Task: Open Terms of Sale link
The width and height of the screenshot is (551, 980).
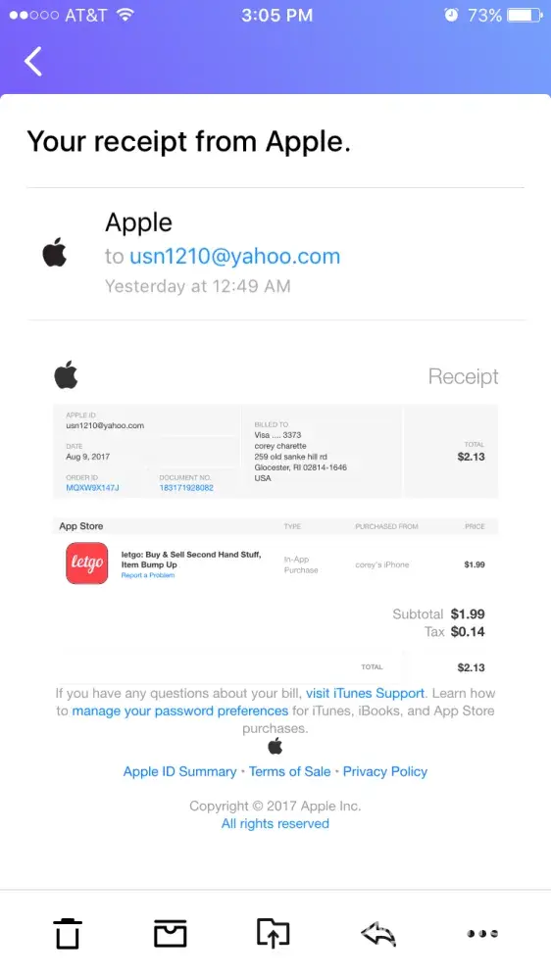Action: click(289, 771)
